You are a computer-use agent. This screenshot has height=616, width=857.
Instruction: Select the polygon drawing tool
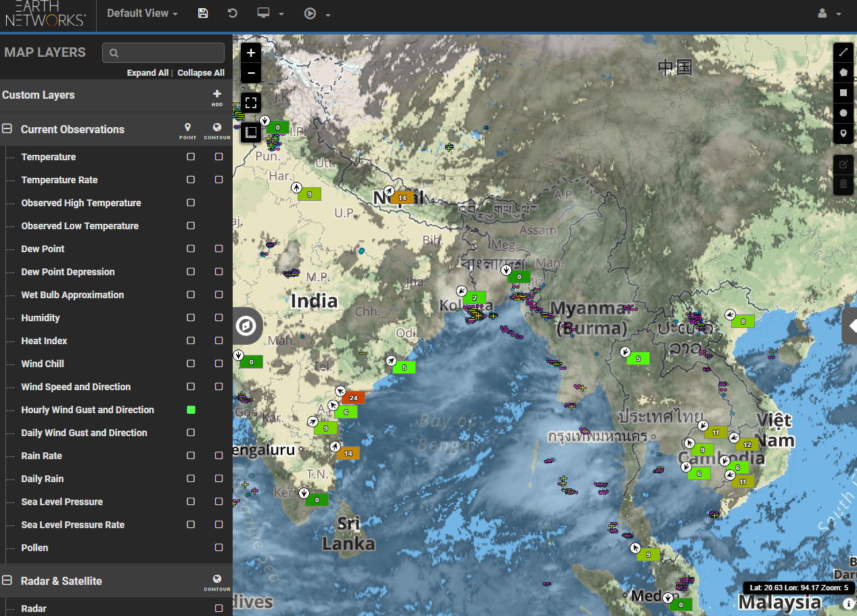843,72
